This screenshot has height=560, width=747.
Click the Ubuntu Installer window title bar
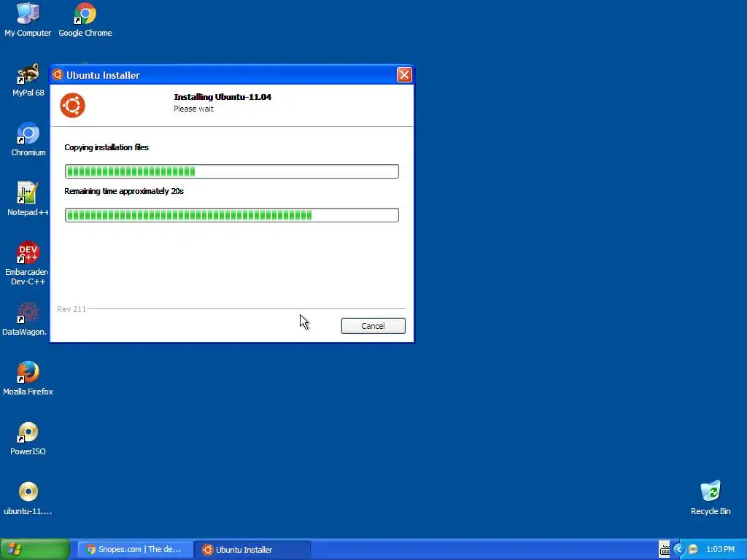coord(231,75)
